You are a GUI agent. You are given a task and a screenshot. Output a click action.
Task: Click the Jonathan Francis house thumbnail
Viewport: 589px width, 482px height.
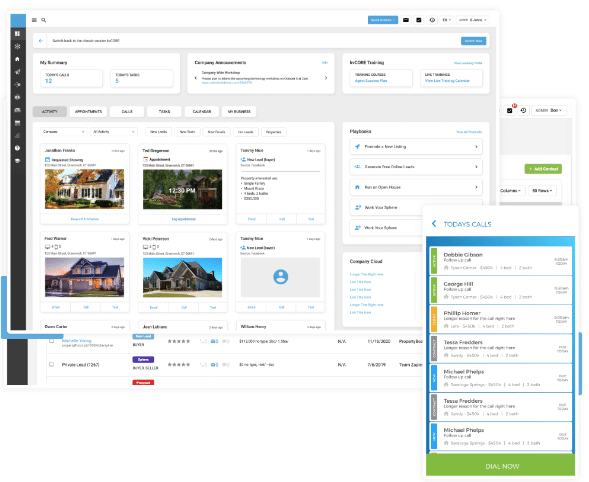tap(85, 189)
